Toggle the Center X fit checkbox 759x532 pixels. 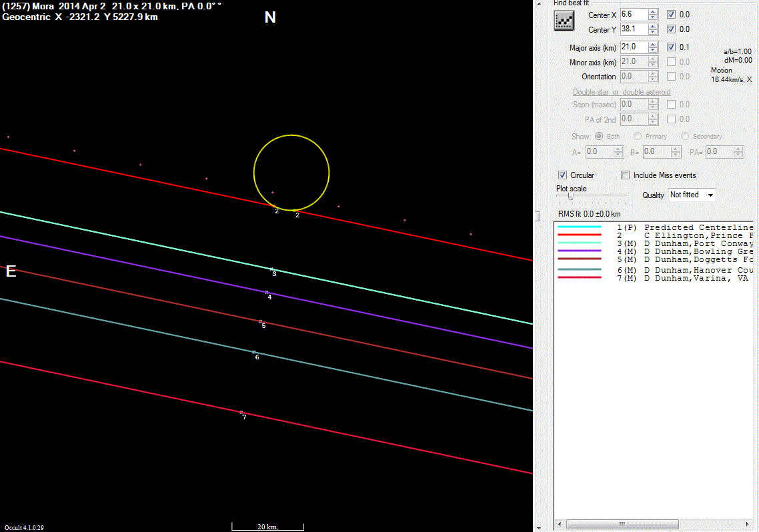671,15
